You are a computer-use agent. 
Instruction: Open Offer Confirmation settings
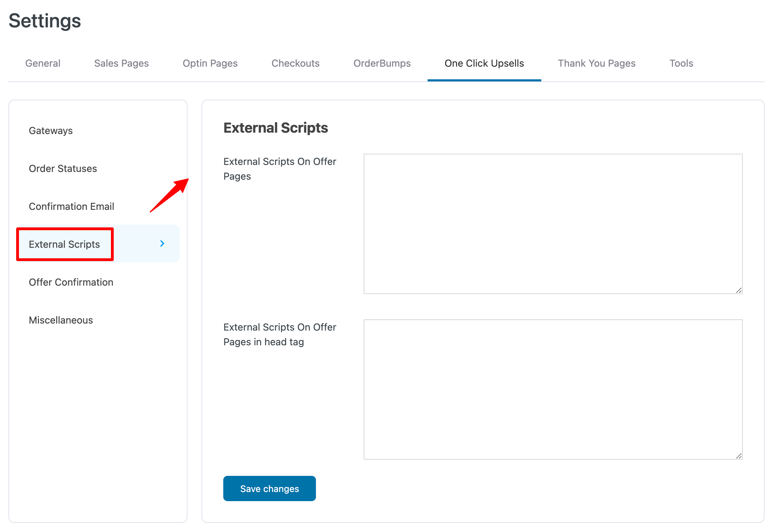click(x=71, y=282)
